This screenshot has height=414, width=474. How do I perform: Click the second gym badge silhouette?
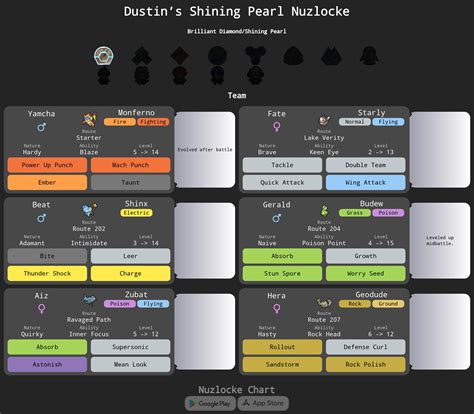[x=142, y=56]
